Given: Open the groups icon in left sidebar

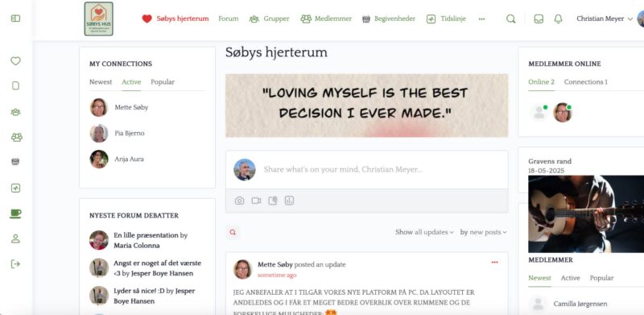Looking at the screenshot, I should point(15,112).
